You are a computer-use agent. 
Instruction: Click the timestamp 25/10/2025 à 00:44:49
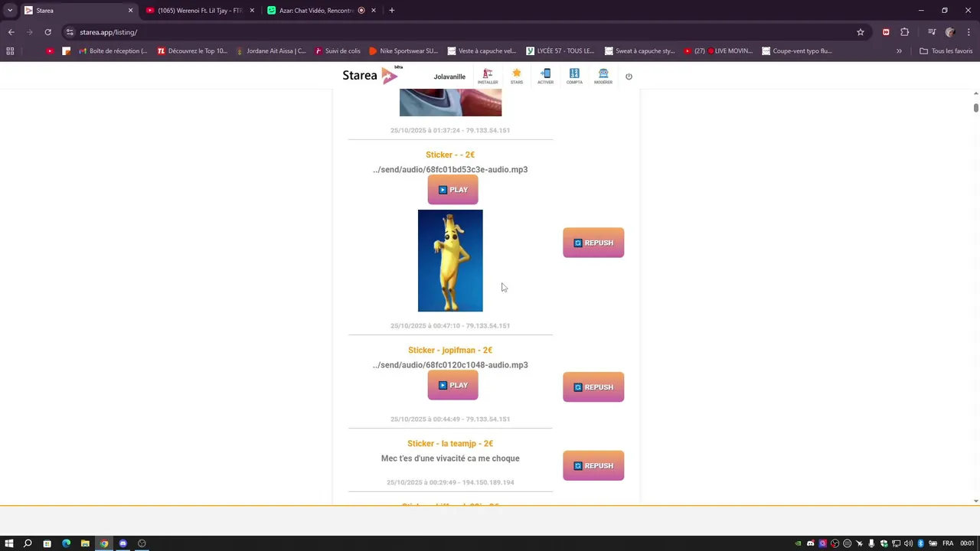425,419
